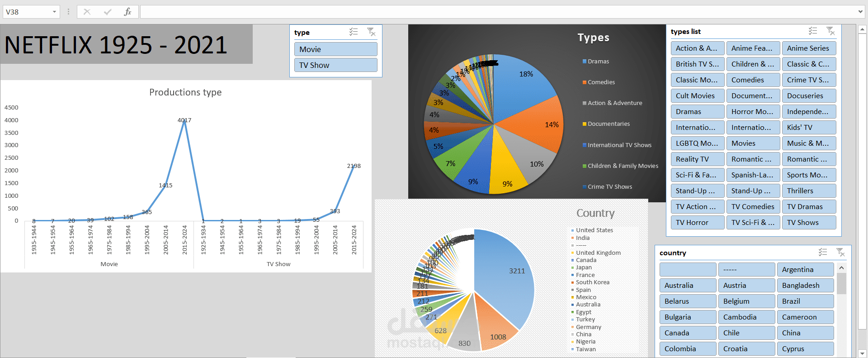
Task: Click in the formula bar input
Action: [x=497, y=12]
